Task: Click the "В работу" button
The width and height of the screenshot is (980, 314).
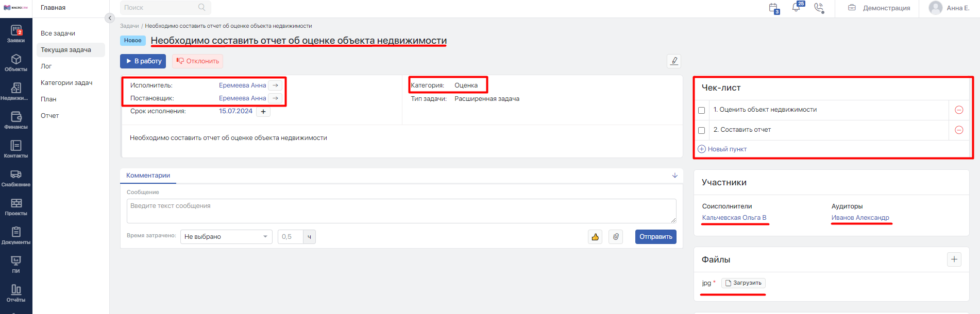Action: [x=143, y=61]
